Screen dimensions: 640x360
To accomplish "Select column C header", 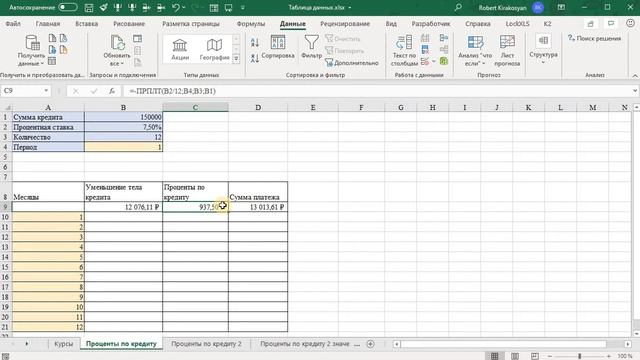I will pos(195,107).
